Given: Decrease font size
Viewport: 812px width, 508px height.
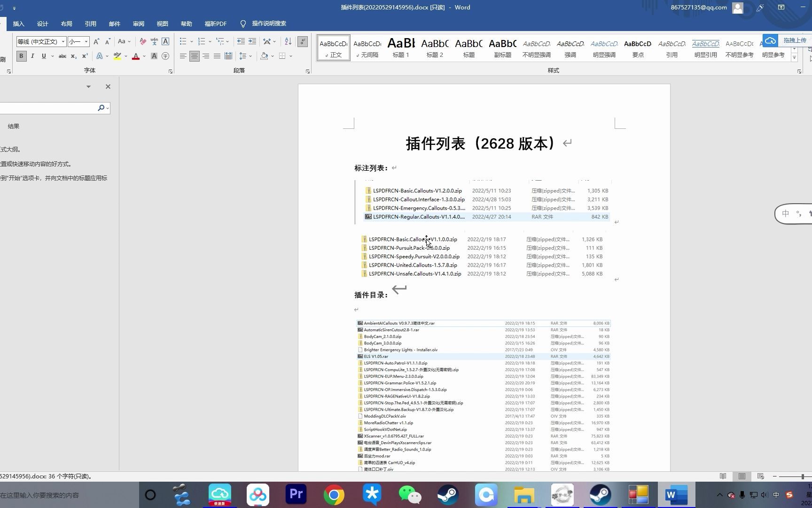Looking at the screenshot, I should click(x=107, y=41).
